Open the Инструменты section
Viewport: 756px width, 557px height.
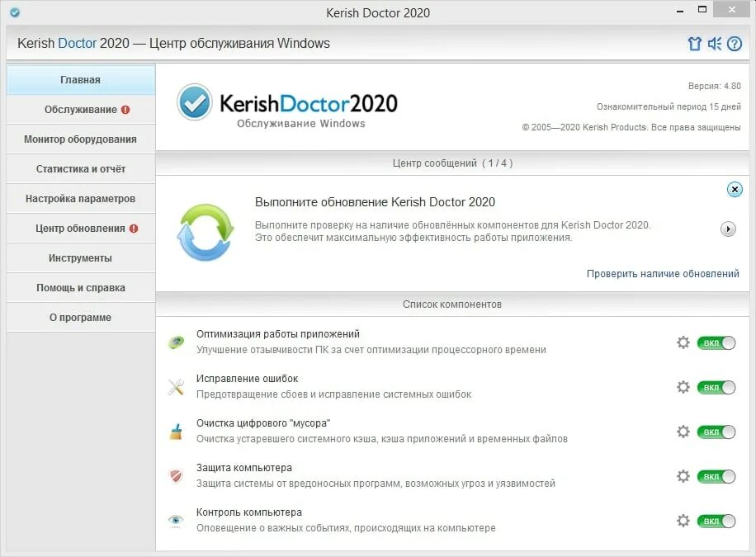click(x=81, y=258)
